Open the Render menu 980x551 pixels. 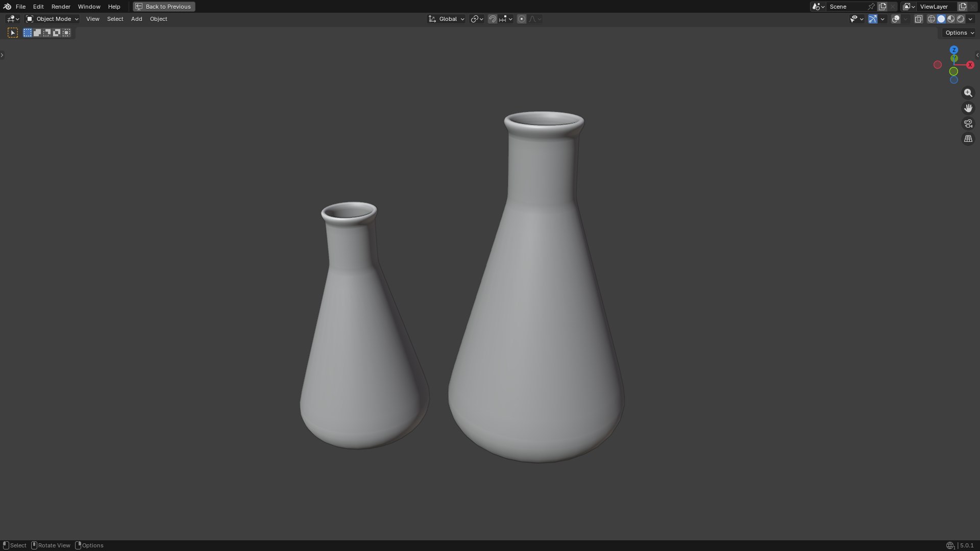pos(61,7)
